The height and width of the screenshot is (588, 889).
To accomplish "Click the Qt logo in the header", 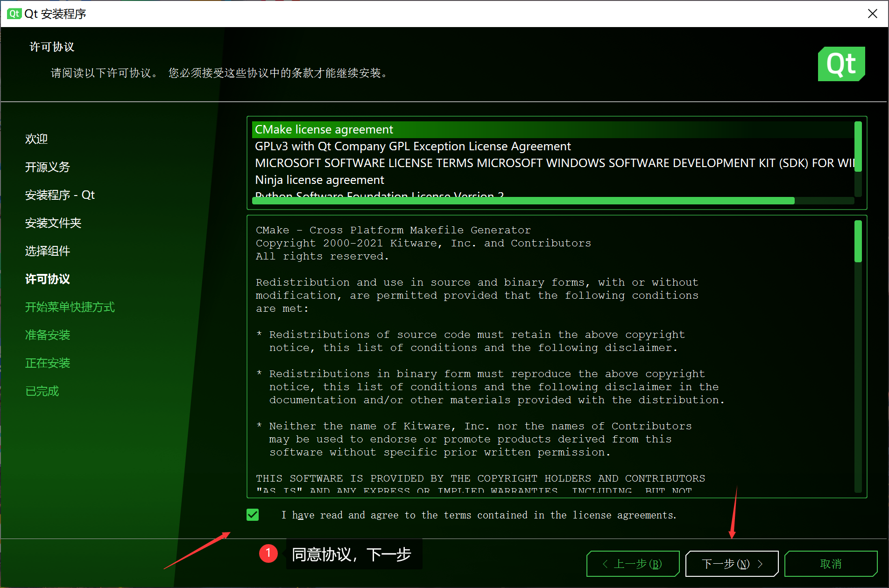I will click(x=841, y=64).
